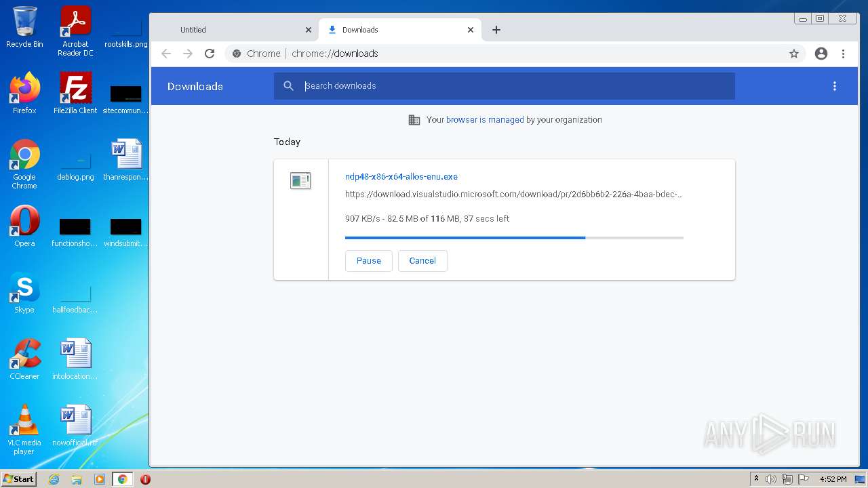Screen dimensions: 868x488
Task: Click the organization building icon
Action: [414, 120]
